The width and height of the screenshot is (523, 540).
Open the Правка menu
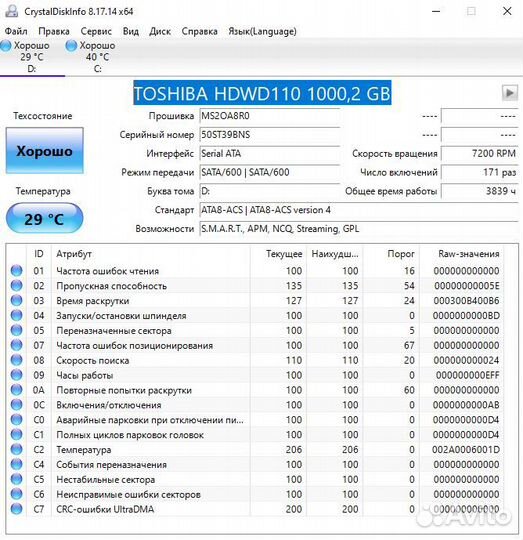point(54,31)
